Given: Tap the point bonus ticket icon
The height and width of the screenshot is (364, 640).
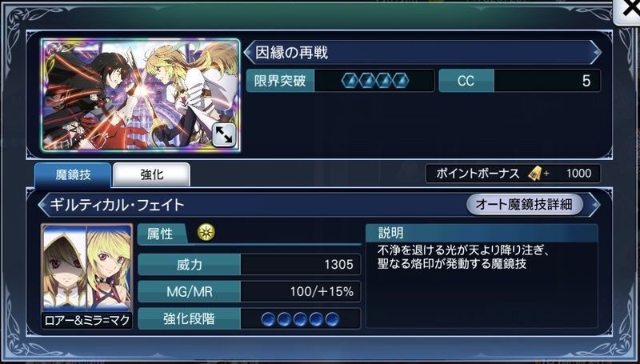Looking at the screenshot, I should [534, 174].
